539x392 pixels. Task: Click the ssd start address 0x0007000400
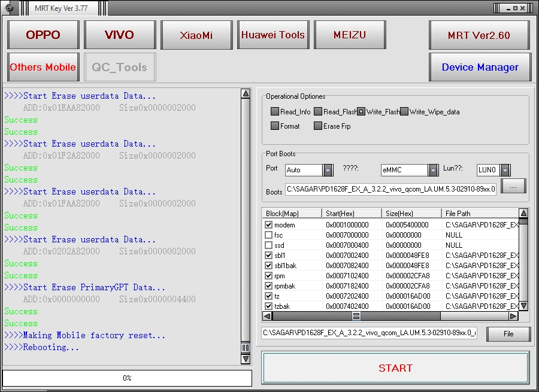[x=347, y=245]
